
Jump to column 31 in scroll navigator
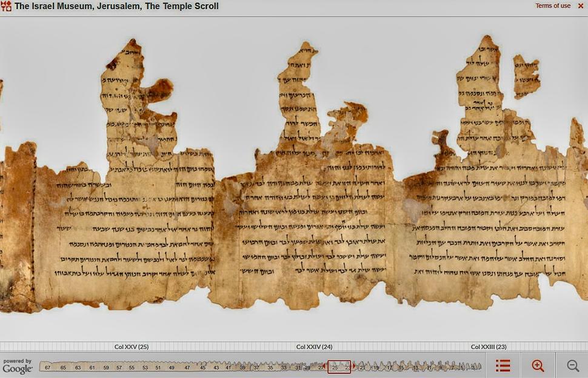coord(298,368)
